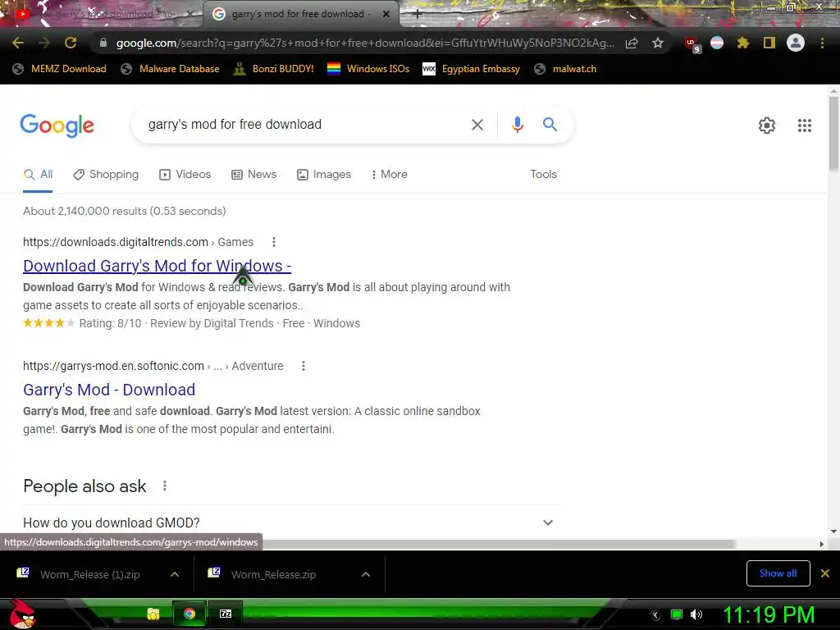Image resolution: width=840 pixels, height=630 pixels.
Task: Submit search with the magnifier icon
Action: 550,125
